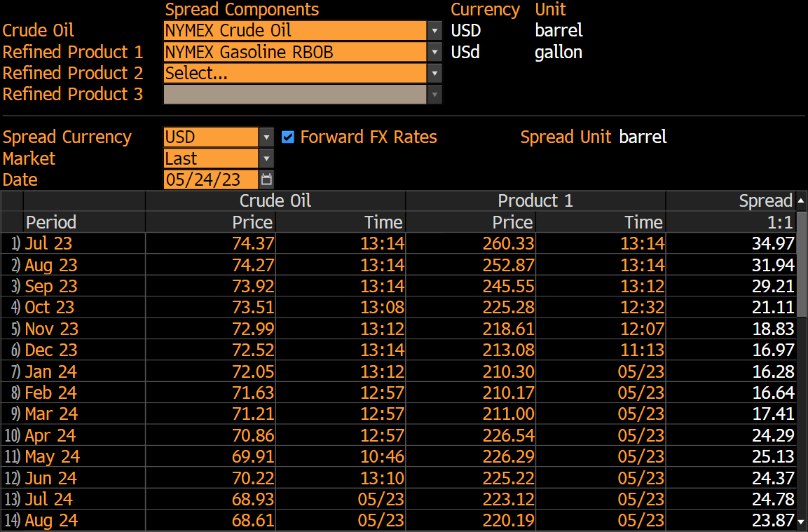This screenshot has height=532, width=808.
Task: Click the vertical scrollbar thumb of the table
Action: [802, 263]
